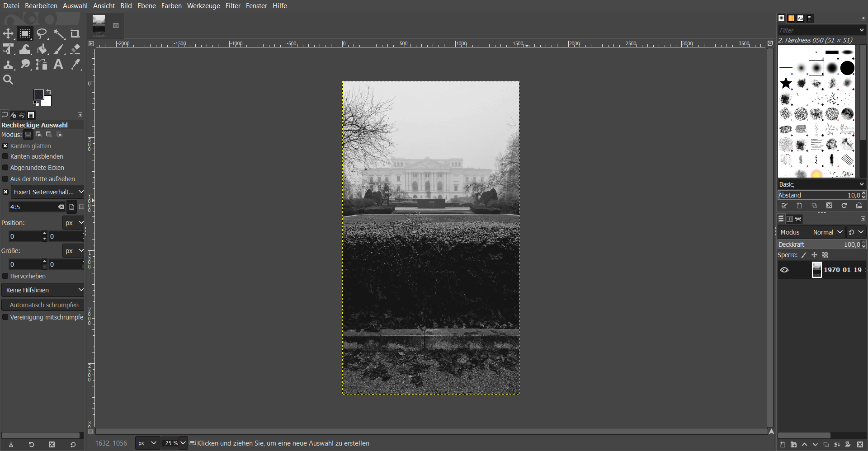Select the Bucket Fill tool
868x451 pixels.
42,49
